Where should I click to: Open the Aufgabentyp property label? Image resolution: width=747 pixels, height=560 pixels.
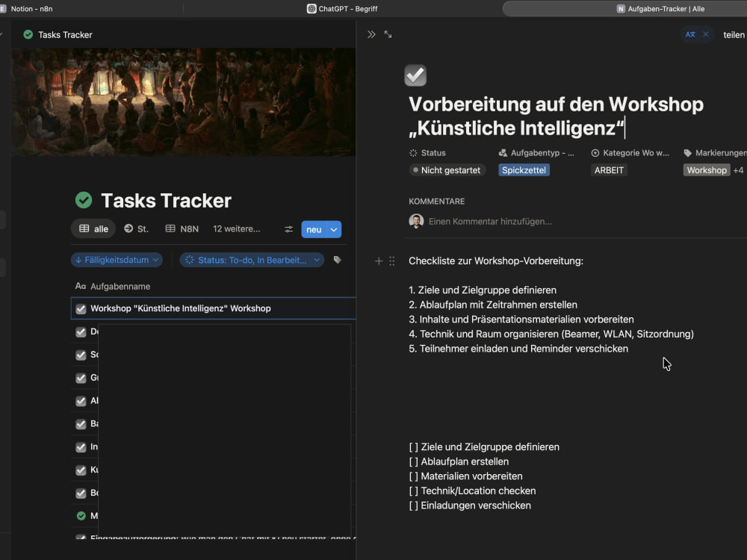coord(536,153)
